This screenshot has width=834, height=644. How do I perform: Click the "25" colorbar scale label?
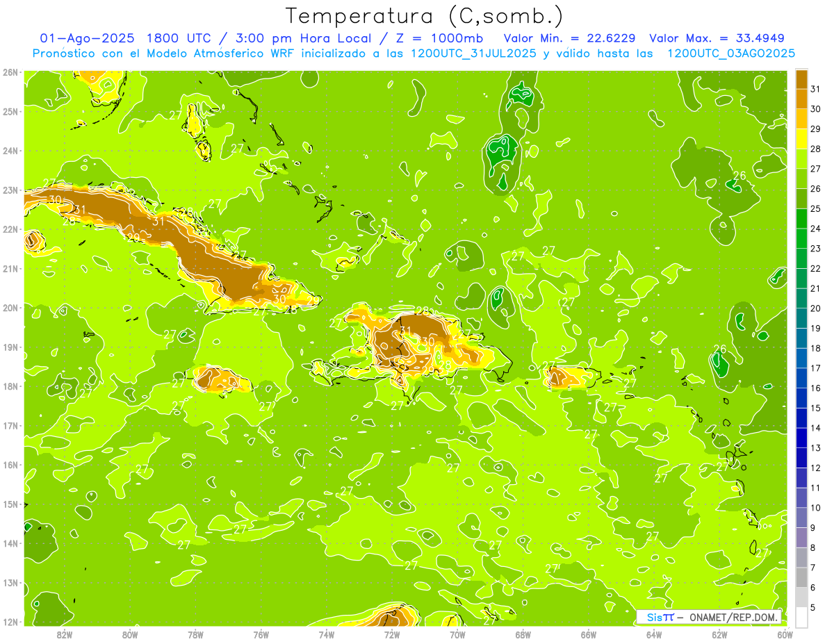tap(816, 208)
